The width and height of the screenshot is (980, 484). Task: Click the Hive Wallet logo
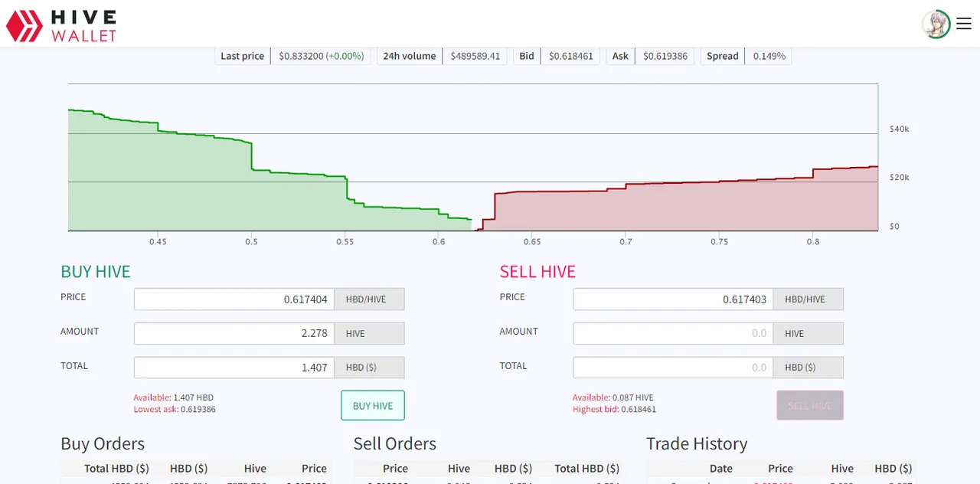(x=61, y=25)
